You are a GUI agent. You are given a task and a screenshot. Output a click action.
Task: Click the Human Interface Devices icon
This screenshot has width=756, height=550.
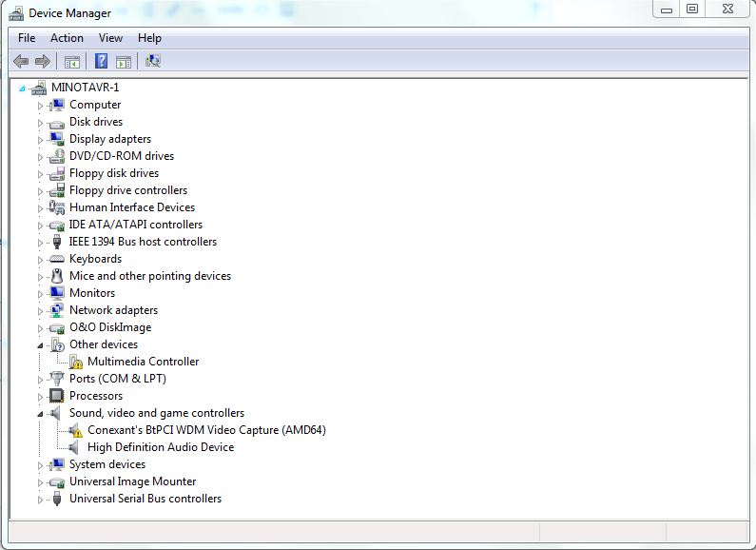coord(56,207)
